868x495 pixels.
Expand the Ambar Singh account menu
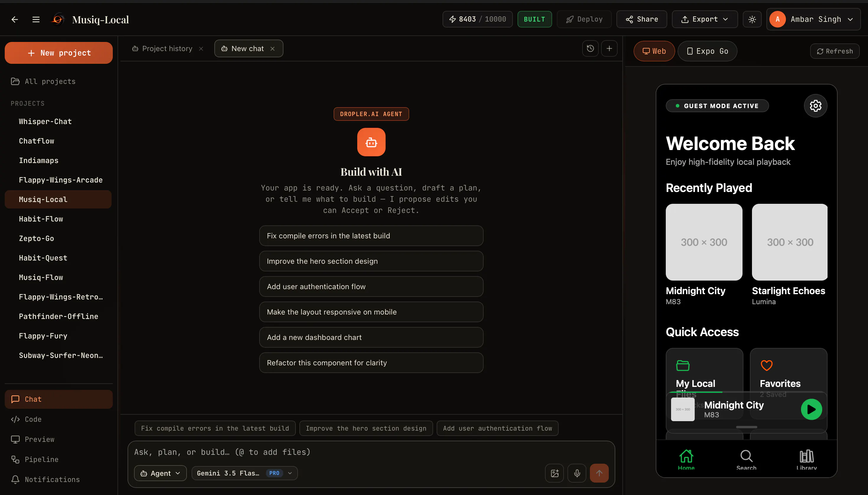(x=813, y=19)
